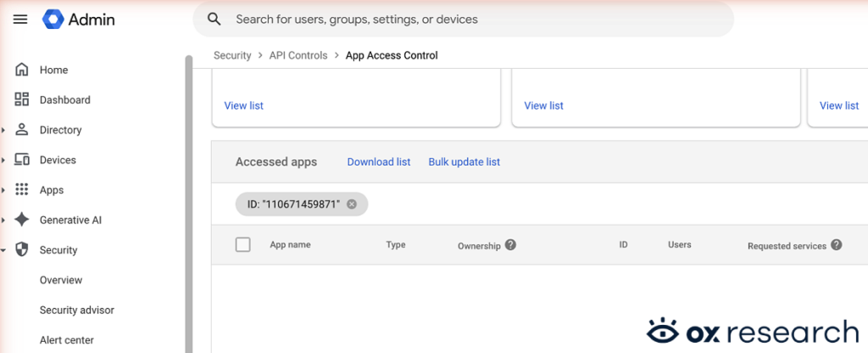Click the Bulk update list link
The height and width of the screenshot is (353, 868).
(464, 162)
